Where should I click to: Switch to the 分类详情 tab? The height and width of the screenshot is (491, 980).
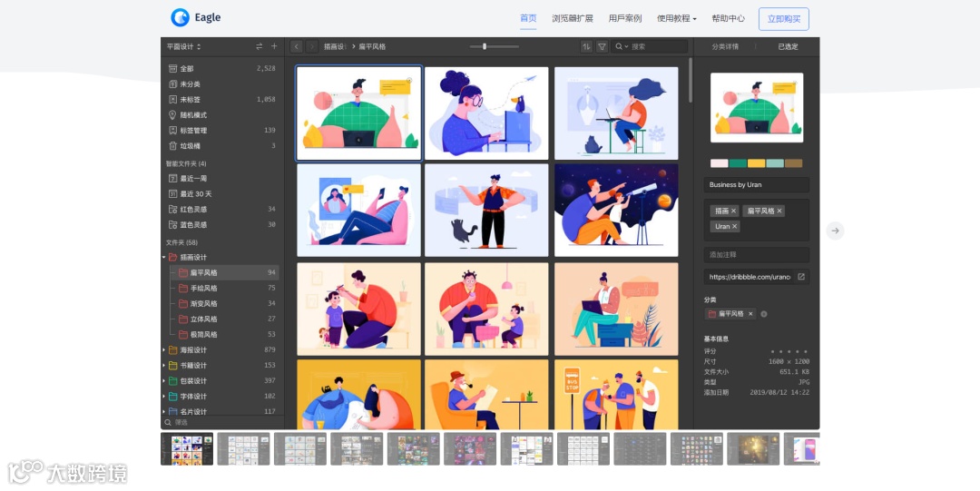[x=725, y=46]
